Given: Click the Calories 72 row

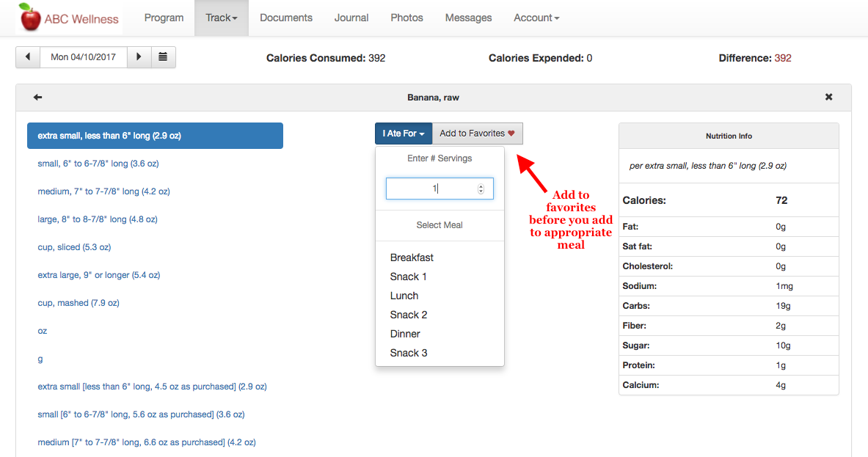Looking at the screenshot, I should tap(729, 200).
